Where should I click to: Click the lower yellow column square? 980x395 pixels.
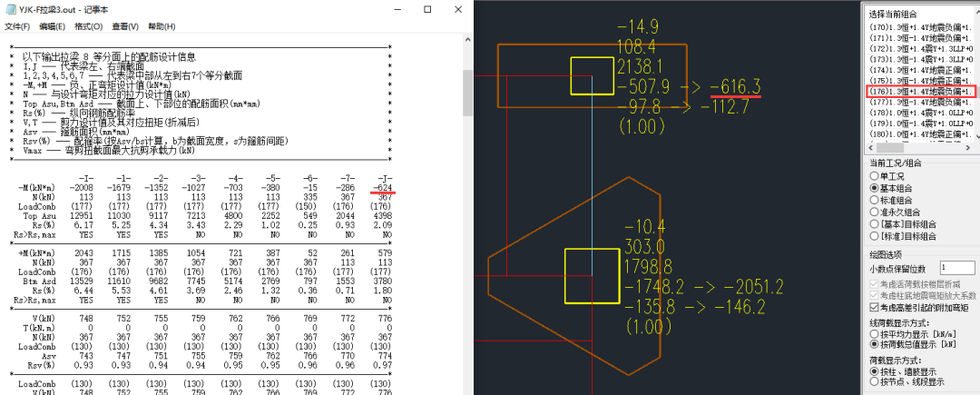click(x=592, y=276)
